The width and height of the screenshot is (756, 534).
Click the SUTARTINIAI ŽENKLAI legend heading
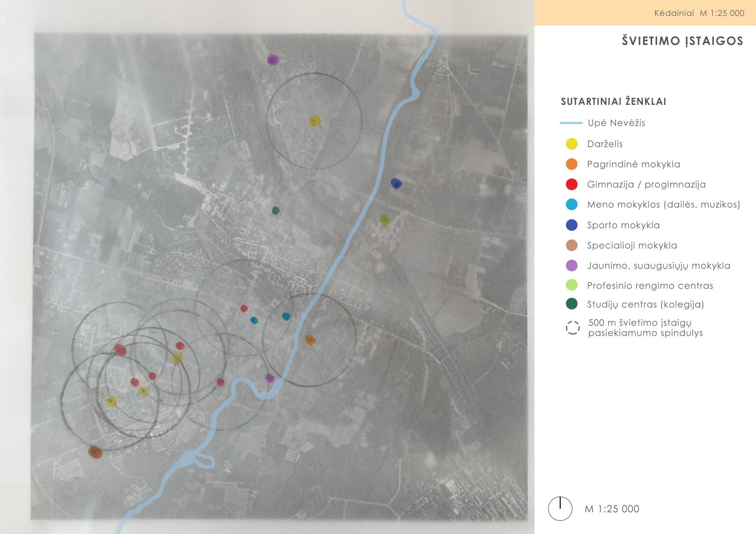613,102
